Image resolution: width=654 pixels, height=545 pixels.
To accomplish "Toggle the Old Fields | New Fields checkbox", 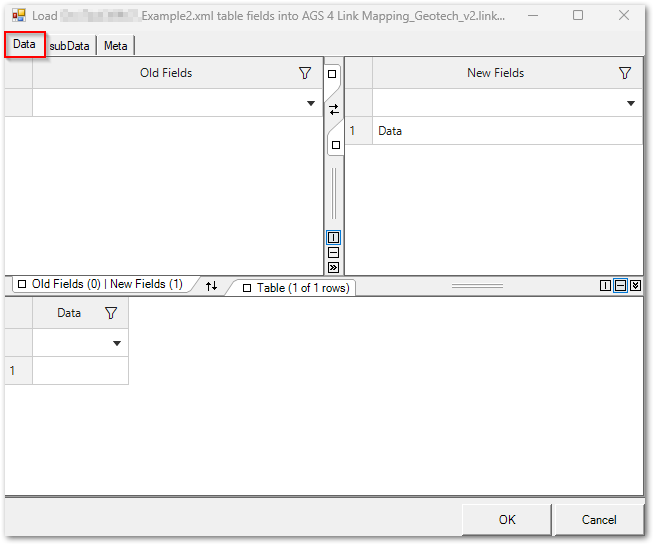I will coord(22,285).
